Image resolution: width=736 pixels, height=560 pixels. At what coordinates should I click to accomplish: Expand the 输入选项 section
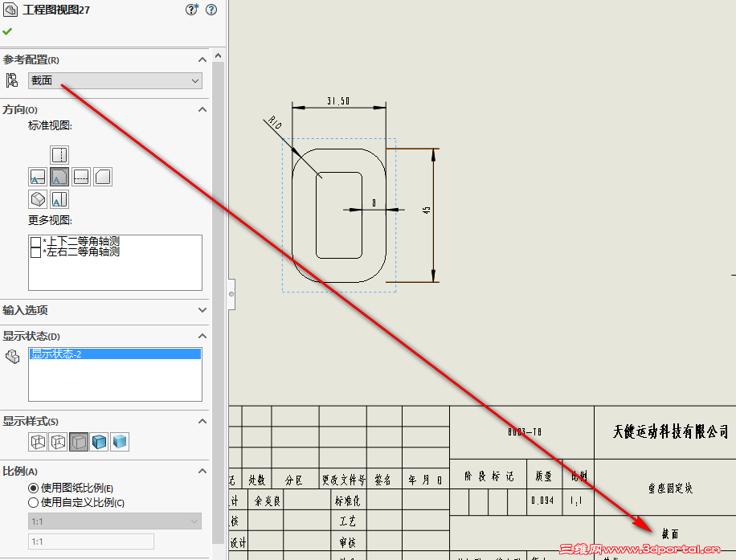(202, 310)
